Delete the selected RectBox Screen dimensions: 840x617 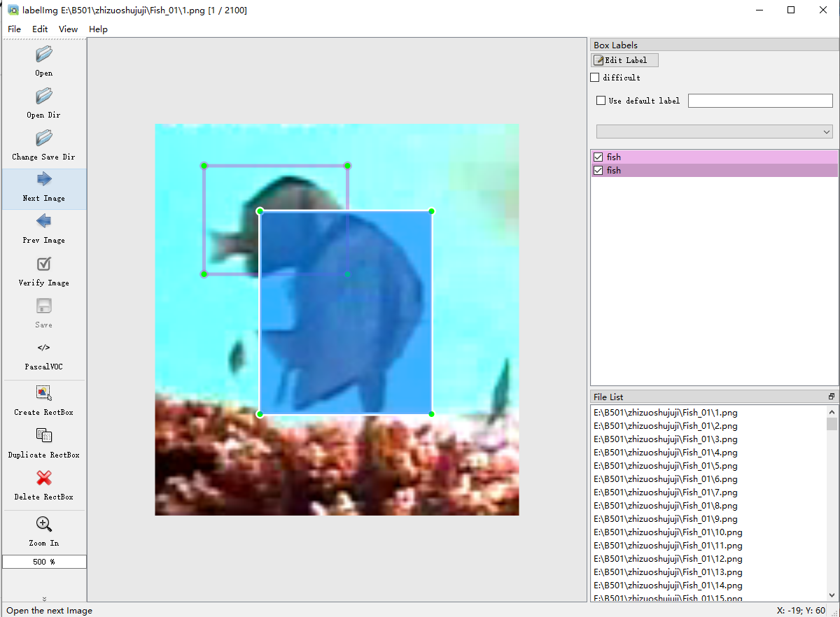[43, 484]
